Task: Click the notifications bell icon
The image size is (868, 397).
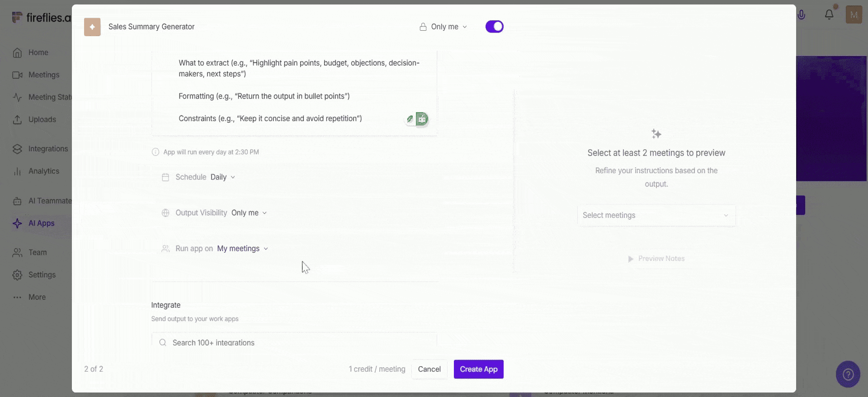Action: 829,14
